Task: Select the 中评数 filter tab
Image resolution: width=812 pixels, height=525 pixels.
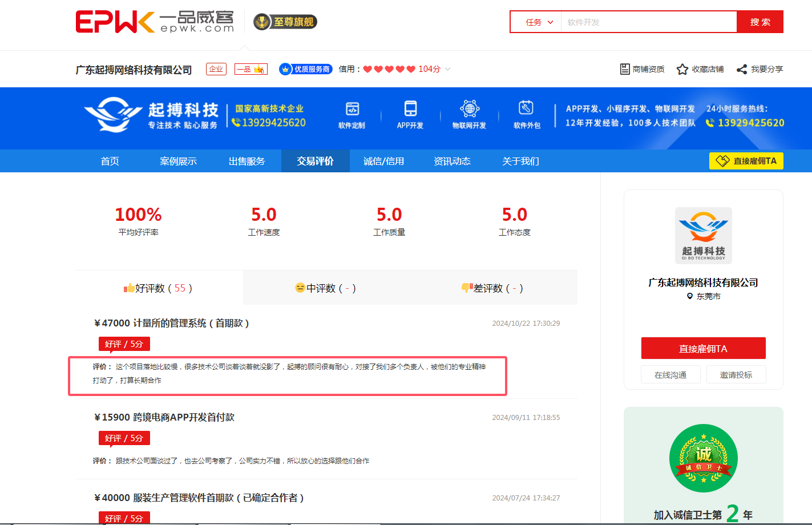Action: point(326,288)
